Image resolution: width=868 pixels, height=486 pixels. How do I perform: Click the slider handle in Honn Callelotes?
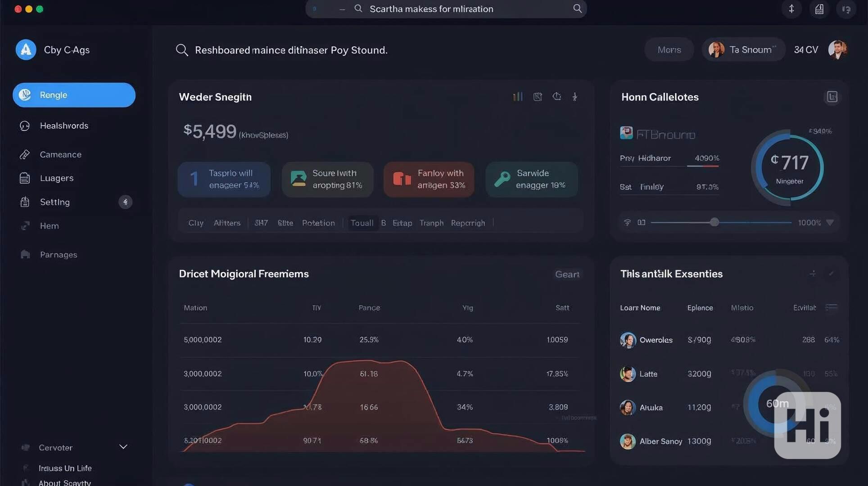714,222
